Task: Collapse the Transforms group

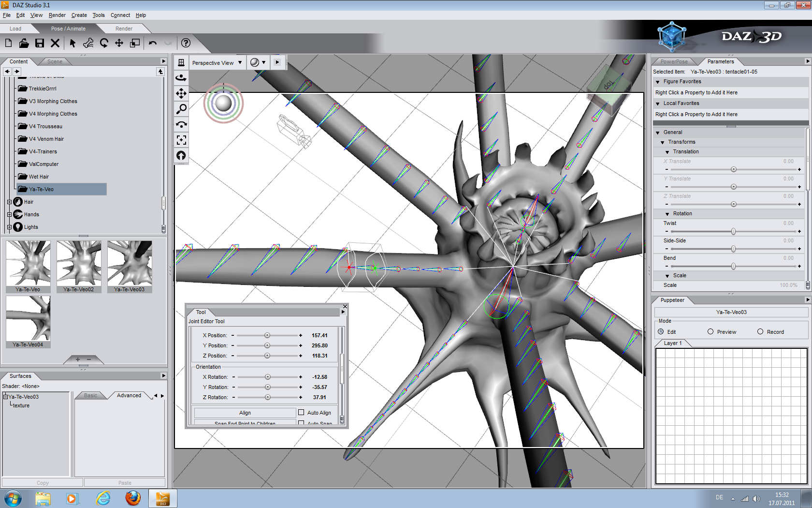Action: [x=663, y=142]
